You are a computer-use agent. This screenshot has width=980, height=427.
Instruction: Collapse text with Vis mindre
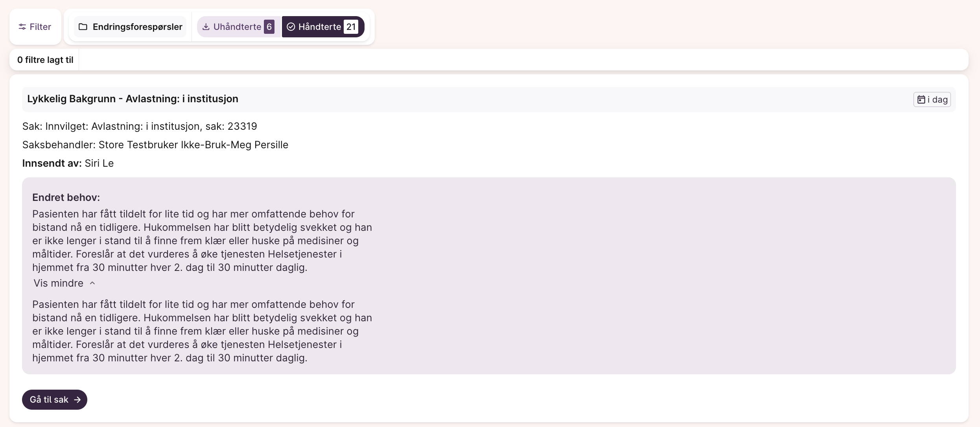pos(59,283)
